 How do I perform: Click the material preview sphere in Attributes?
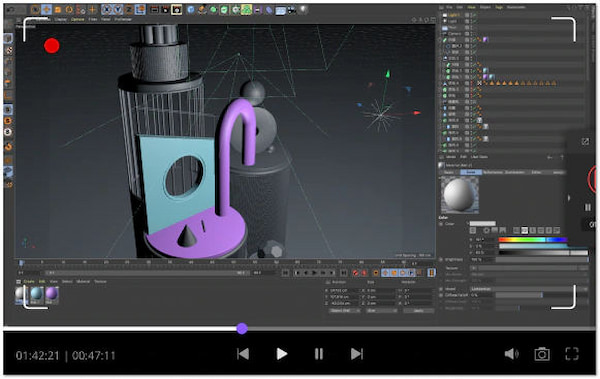(x=459, y=195)
